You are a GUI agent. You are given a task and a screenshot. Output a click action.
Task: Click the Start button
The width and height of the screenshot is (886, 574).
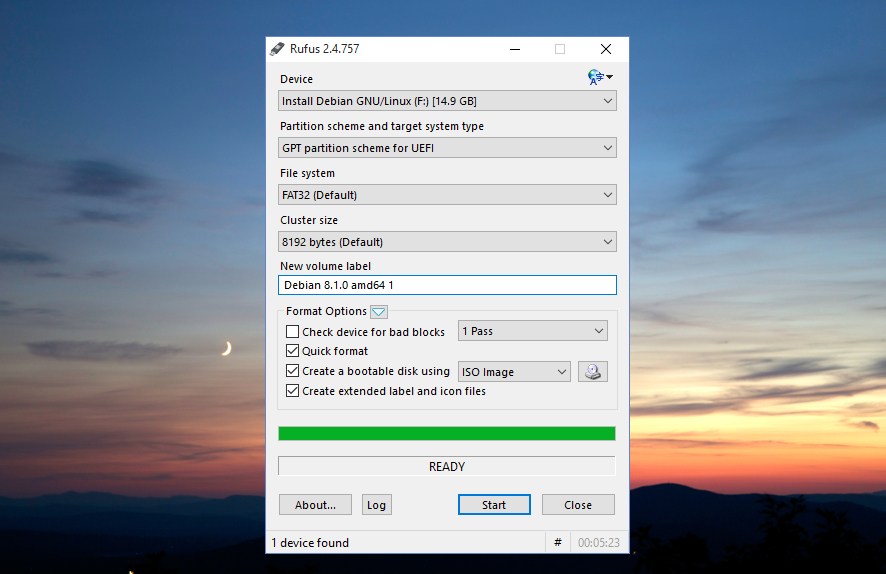pyautogui.click(x=494, y=505)
